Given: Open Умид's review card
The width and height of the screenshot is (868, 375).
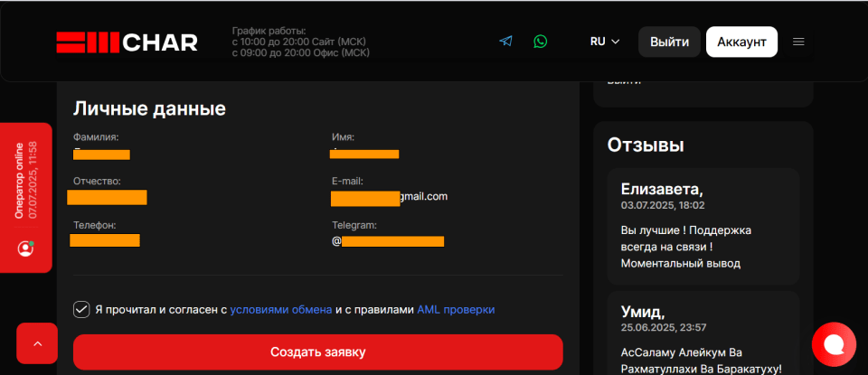Looking at the screenshot, I should tap(703, 333).
